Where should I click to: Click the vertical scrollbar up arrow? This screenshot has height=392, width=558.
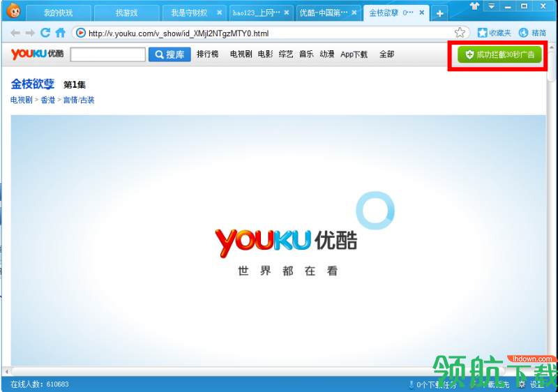tap(552, 47)
